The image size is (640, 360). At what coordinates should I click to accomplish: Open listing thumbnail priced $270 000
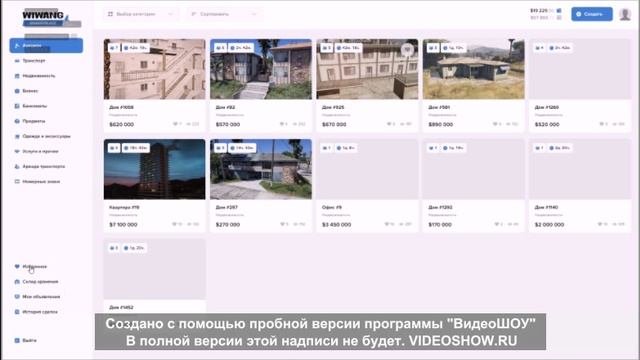coord(261,169)
